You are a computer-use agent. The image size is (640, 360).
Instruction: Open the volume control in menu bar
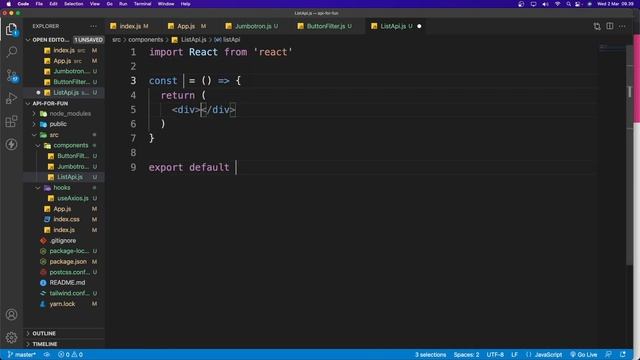click(x=545, y=4)
